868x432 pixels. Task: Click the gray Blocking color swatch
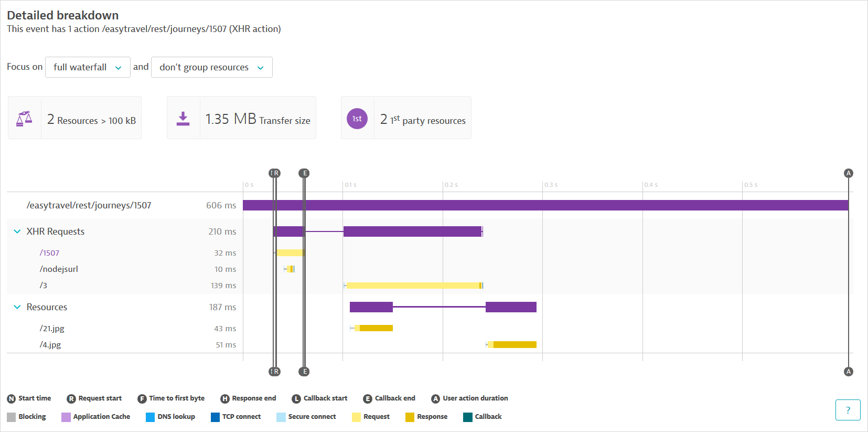tap(12, 417)
